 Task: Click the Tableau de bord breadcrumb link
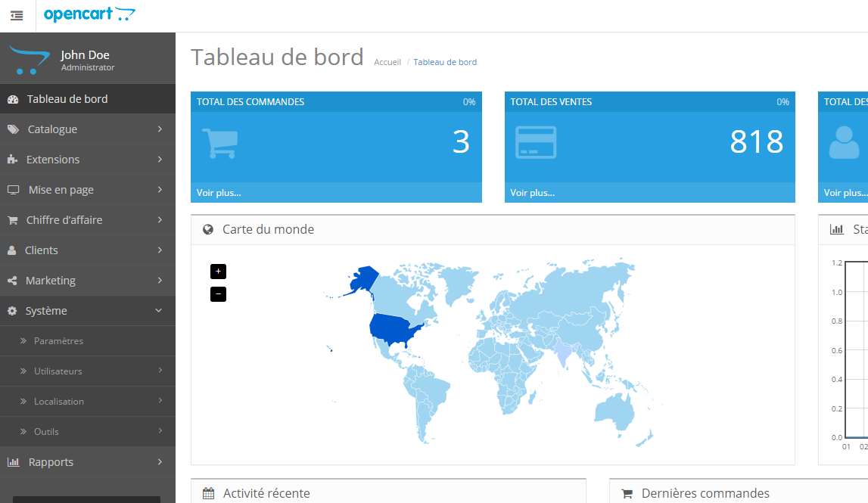click(445, 62)
